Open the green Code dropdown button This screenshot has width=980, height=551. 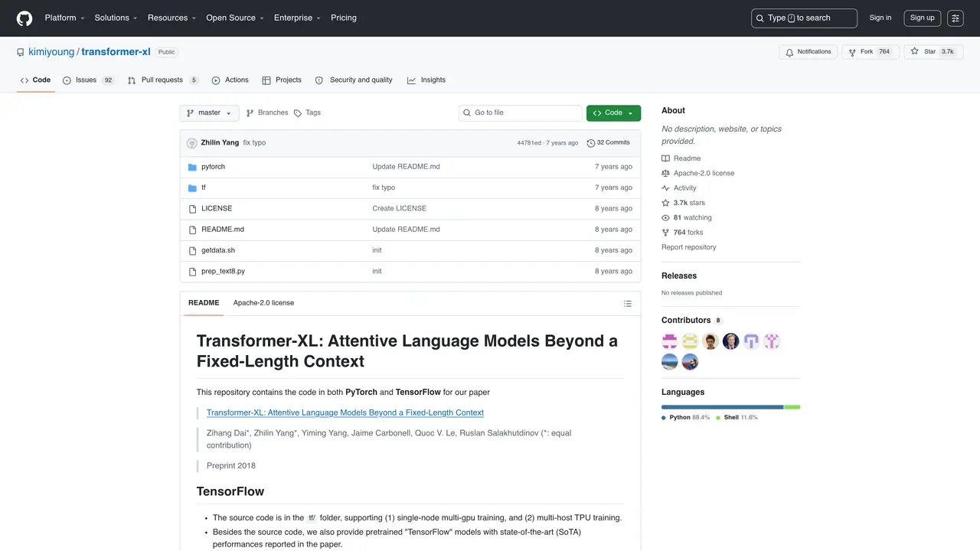pyautogui.click(x=613, y=113)
